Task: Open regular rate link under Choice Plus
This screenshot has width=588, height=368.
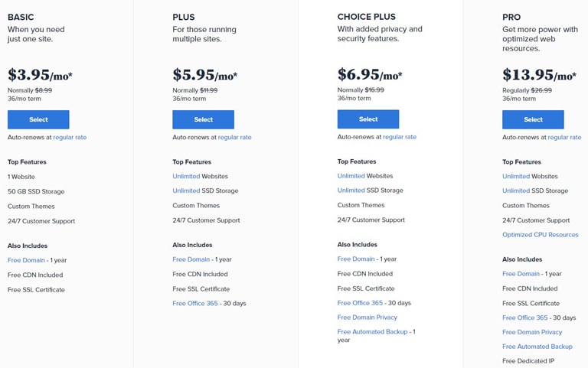Action: pyautogui.click(x=400, y=137)
